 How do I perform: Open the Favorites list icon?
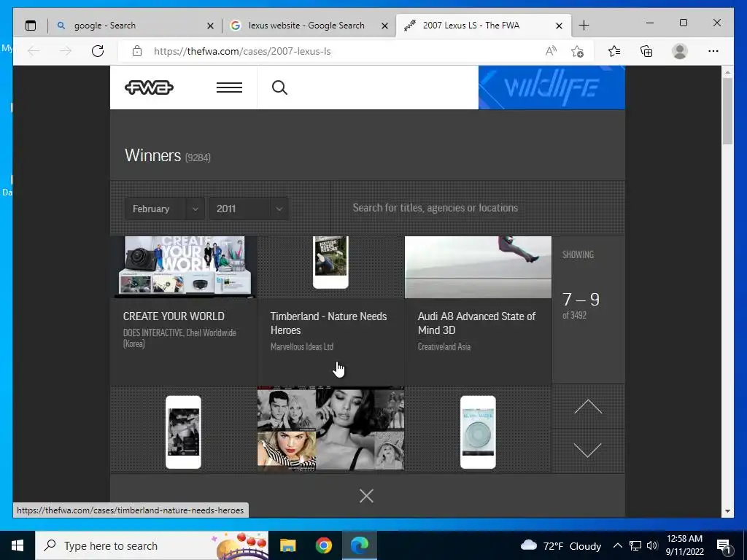click(x=614, y=51)
